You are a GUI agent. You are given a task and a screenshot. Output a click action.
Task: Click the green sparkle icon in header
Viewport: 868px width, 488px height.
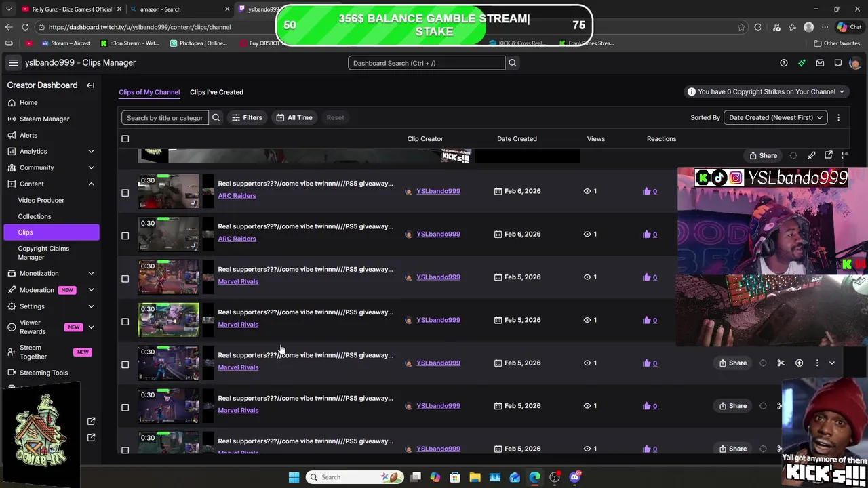pyautogui.click(x=802, y=63)
